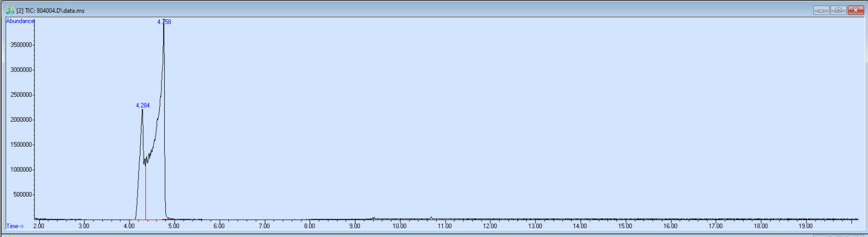Viewport: 868px width, 237px height.
Task: Click the apex of the 4.284 peak
Action: coord(142,110)
